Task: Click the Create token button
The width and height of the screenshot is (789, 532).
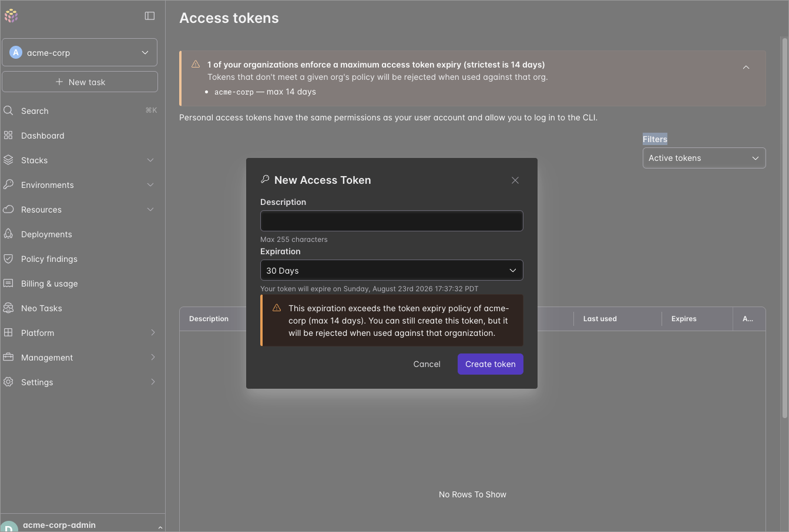Action: pyautogui.click(x=490, y=364)
